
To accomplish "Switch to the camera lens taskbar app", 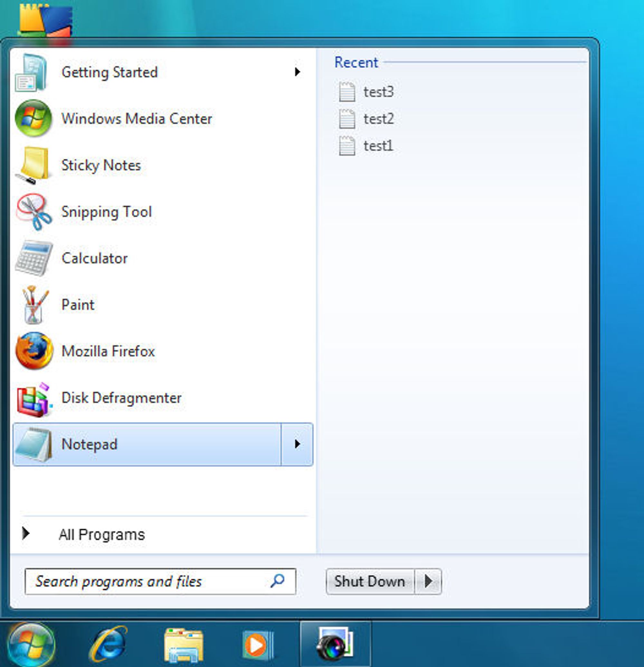I will 335,644.
